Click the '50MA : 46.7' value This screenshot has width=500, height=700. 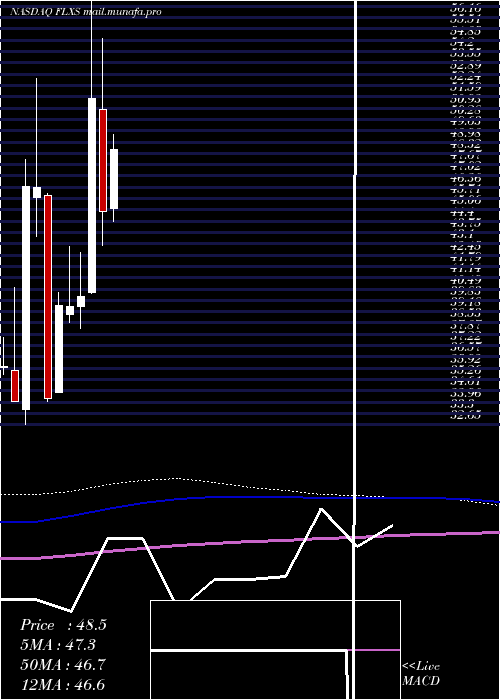63,665
